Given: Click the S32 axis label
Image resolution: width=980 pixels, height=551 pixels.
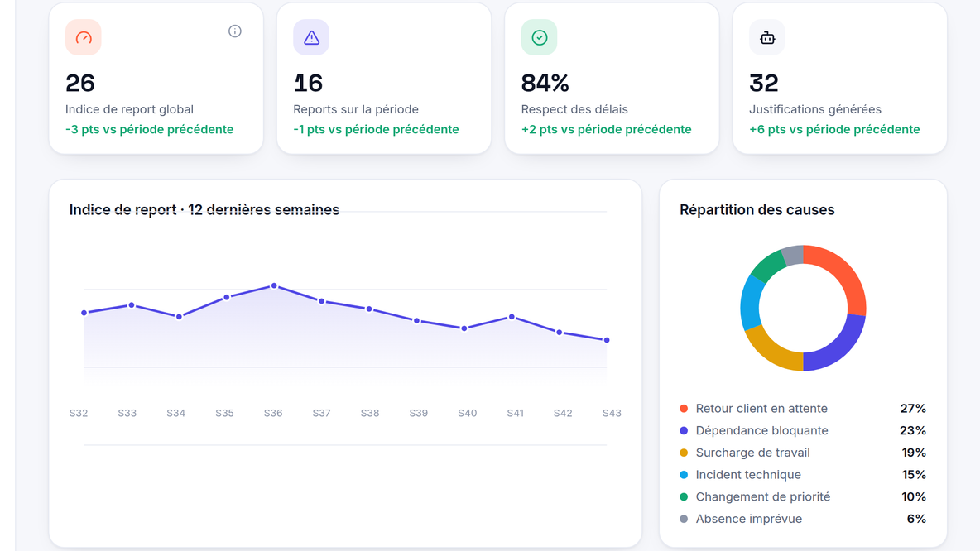Looking at the screenshot, I should (79, 413).
